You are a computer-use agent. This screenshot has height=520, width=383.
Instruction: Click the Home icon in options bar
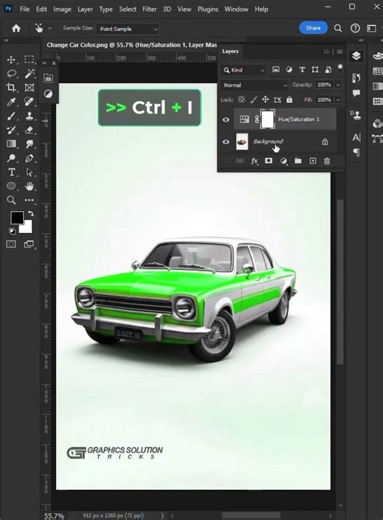(x=16, y=28)
